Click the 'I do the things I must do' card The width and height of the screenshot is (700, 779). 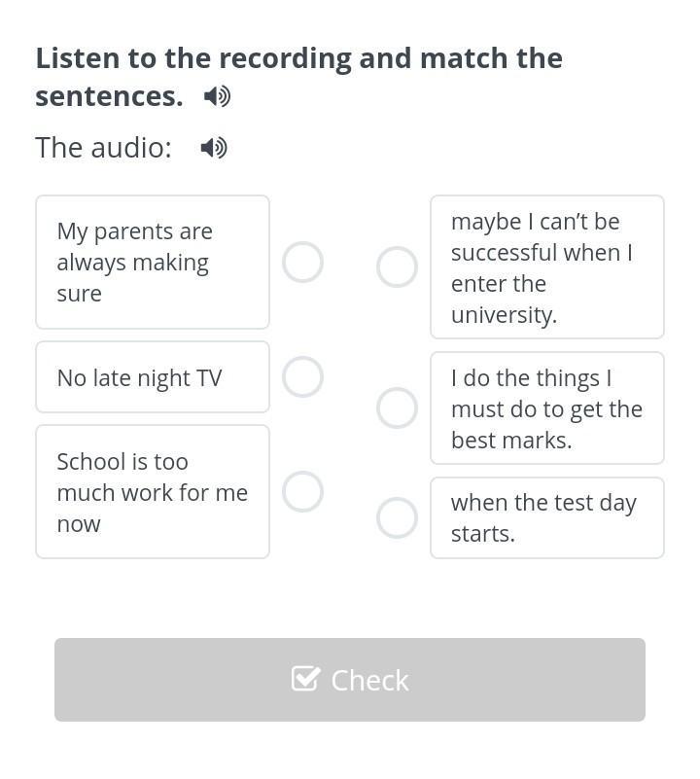pos(547,407)
